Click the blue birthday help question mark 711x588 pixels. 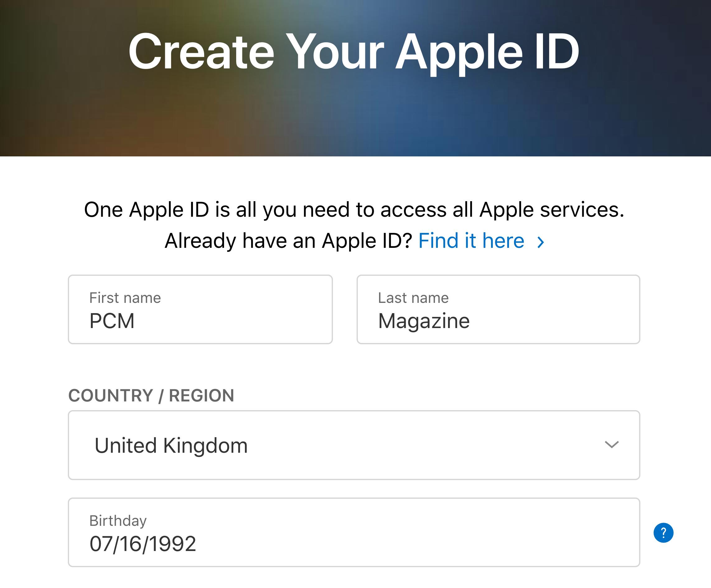pos(663,533)
